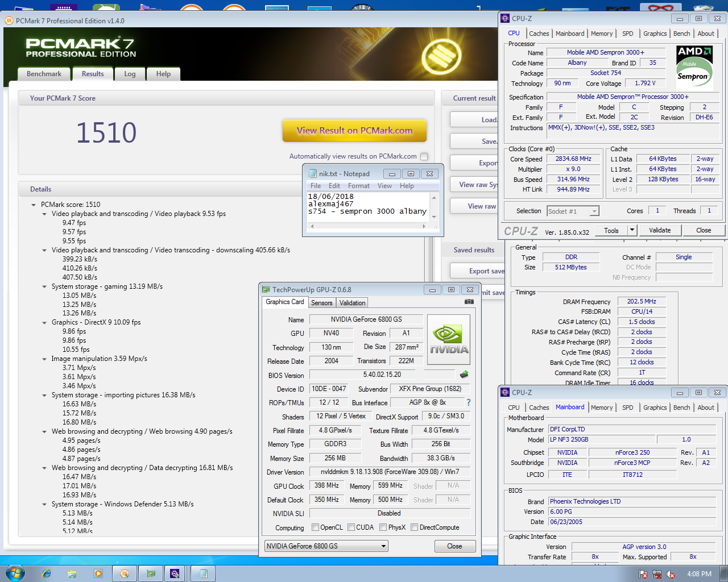Click Load button in Current result

pos(474,120)
